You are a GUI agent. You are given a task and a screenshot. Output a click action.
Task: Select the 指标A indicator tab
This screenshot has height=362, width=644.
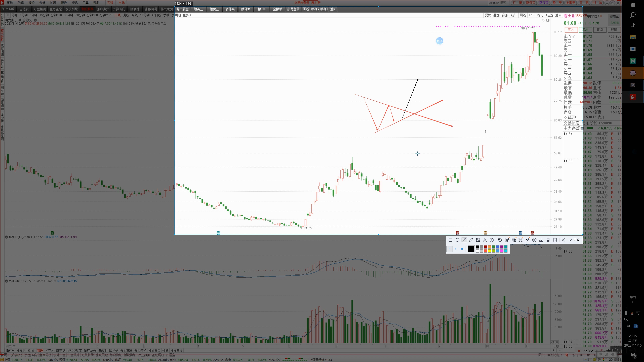[10, 350]
